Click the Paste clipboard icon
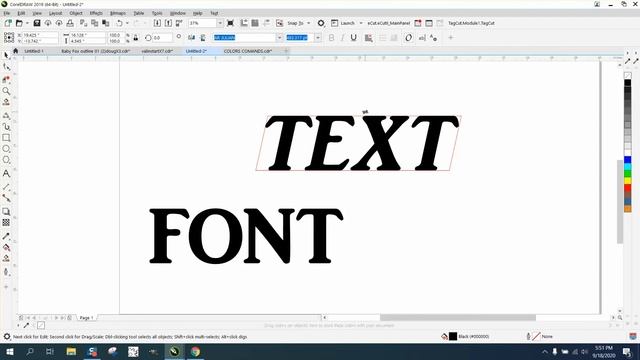 (106, 23)
